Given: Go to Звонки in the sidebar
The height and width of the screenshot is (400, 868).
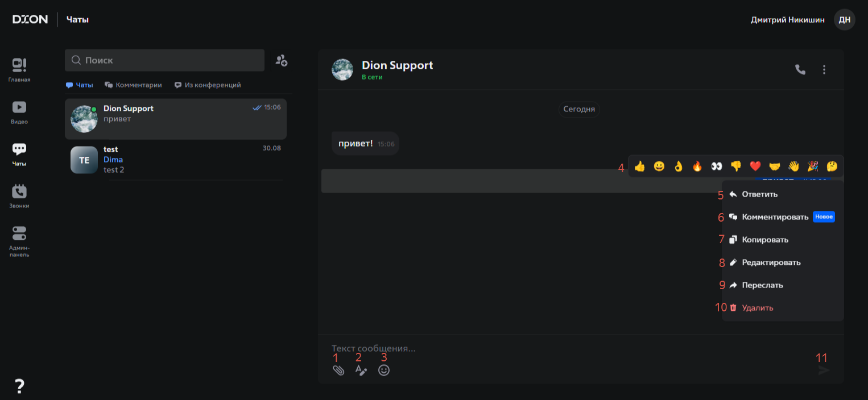Looking at the screenshot, I should click(19, 195).
